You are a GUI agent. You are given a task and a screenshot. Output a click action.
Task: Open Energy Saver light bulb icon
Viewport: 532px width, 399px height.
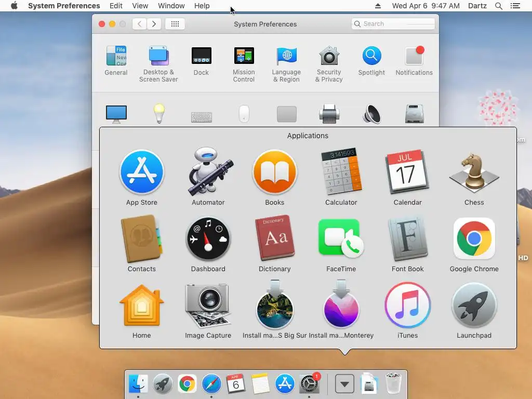(x=159, y=114)
